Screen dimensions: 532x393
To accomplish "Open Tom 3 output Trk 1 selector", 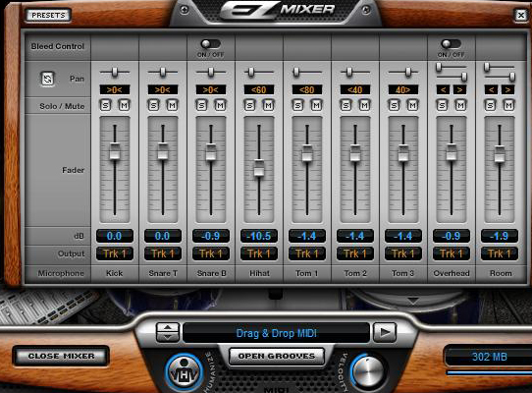I will pyautogui.click(x=403, y=253).
